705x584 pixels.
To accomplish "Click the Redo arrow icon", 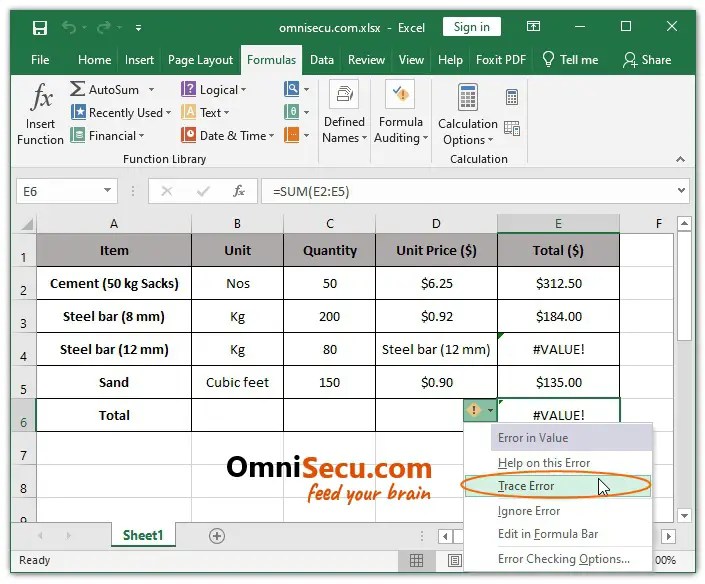I will 103,28.
